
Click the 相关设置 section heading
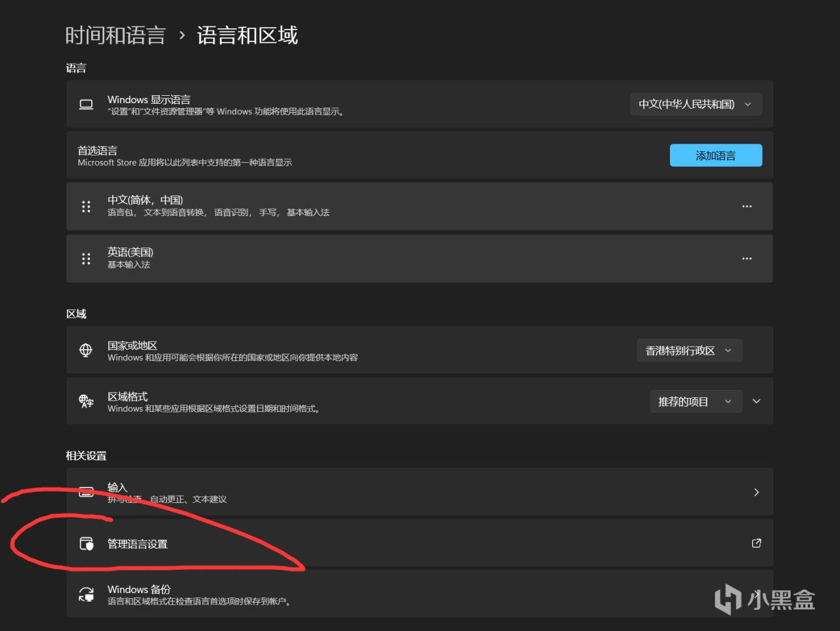[86, 456]
